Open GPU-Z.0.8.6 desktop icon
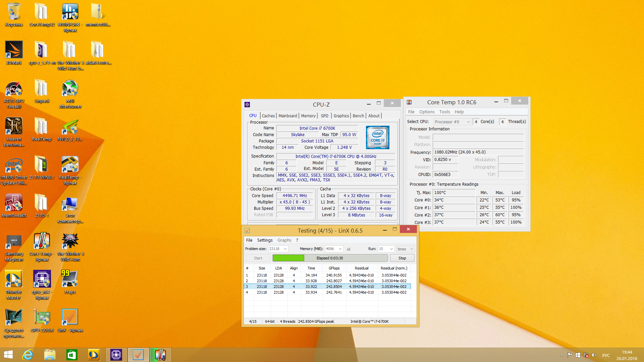This screenshot has height=362, width=644. 42,318
